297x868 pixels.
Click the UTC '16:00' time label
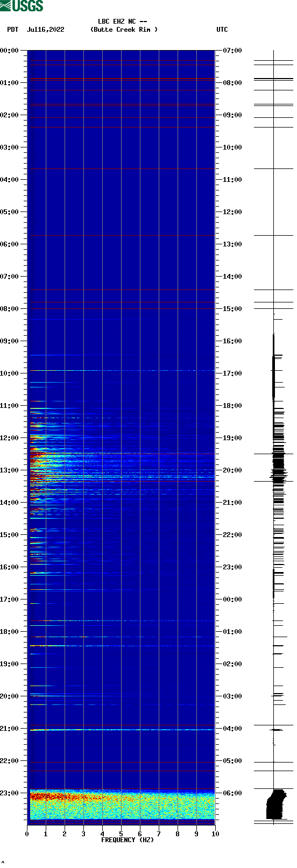tap(232, 341)
